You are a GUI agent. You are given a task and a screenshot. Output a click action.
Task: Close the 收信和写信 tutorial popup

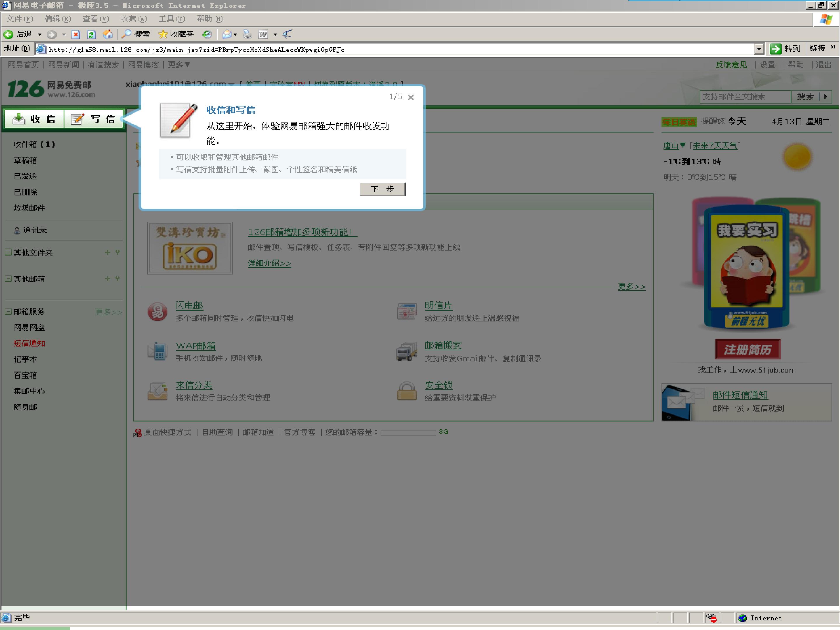[410, 97]
